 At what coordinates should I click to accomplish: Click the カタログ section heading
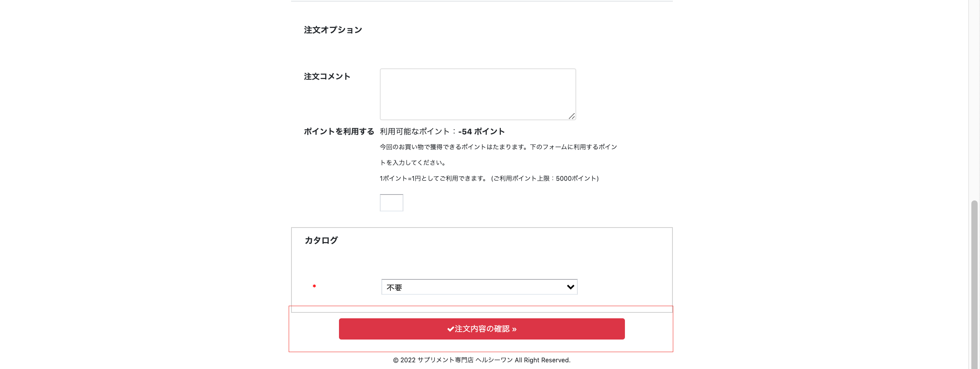point(321,240)
